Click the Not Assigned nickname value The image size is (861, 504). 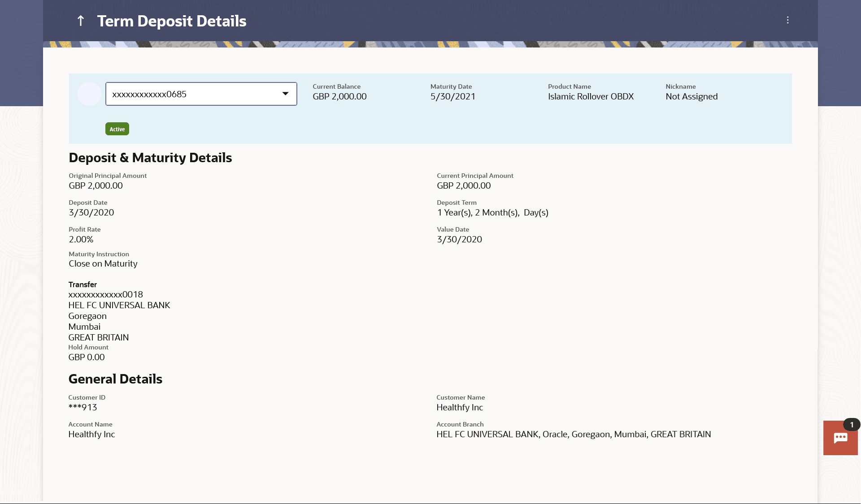point(691,96)
